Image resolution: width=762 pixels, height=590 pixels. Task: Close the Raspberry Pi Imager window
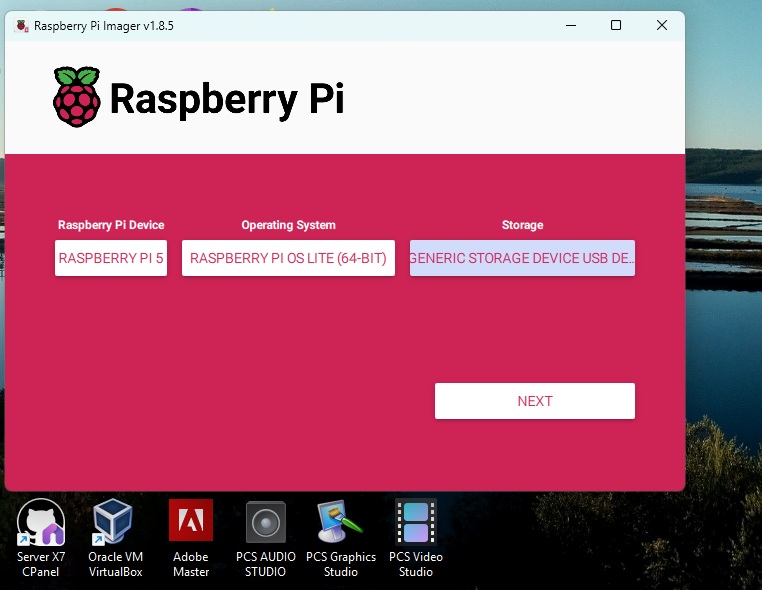pyautogui.click(x=662, y=25)
